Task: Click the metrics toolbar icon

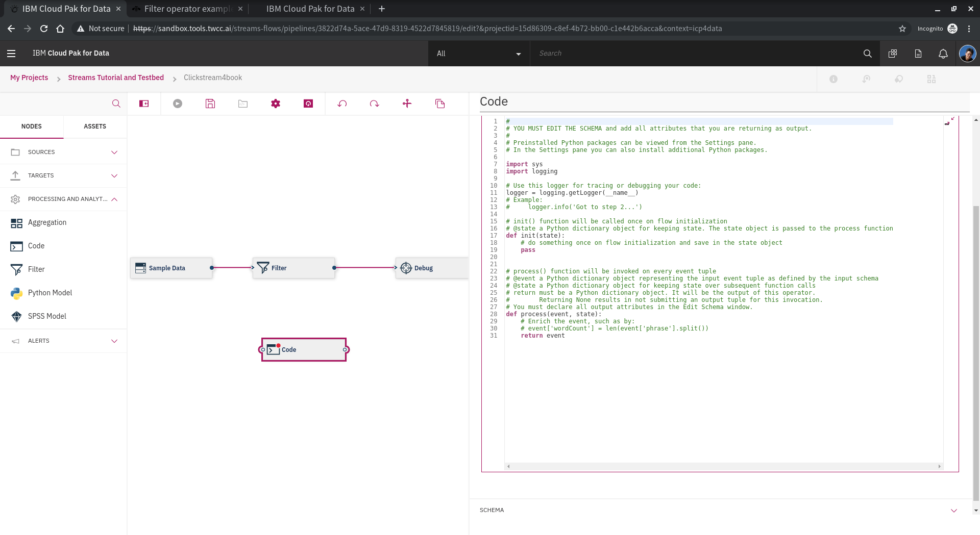Action: pos(308,104)
